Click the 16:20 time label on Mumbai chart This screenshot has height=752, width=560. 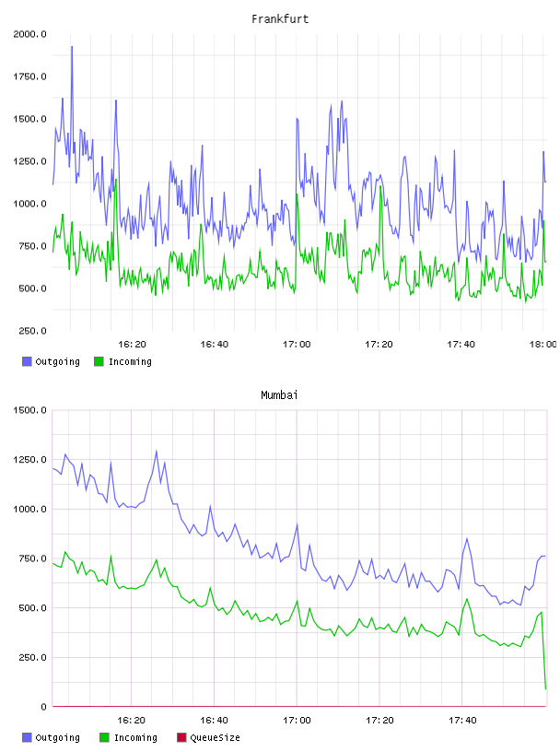[x=131, y=721]
